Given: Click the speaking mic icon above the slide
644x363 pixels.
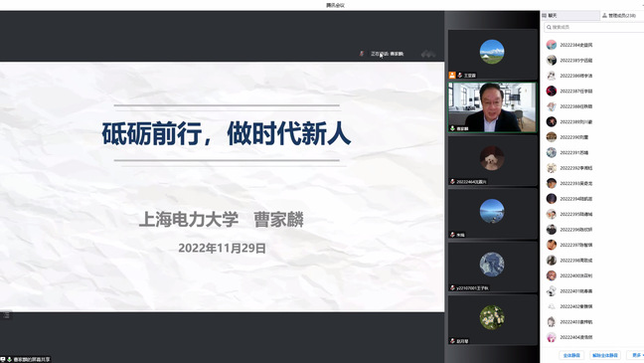Looking at the screenshot, I should 362,54.
